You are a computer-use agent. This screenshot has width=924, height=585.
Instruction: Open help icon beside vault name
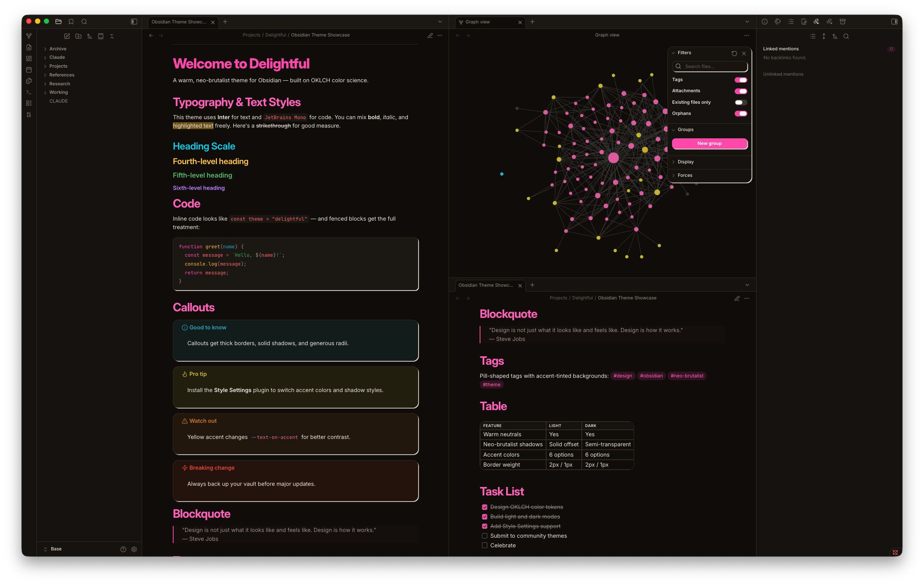123,549
